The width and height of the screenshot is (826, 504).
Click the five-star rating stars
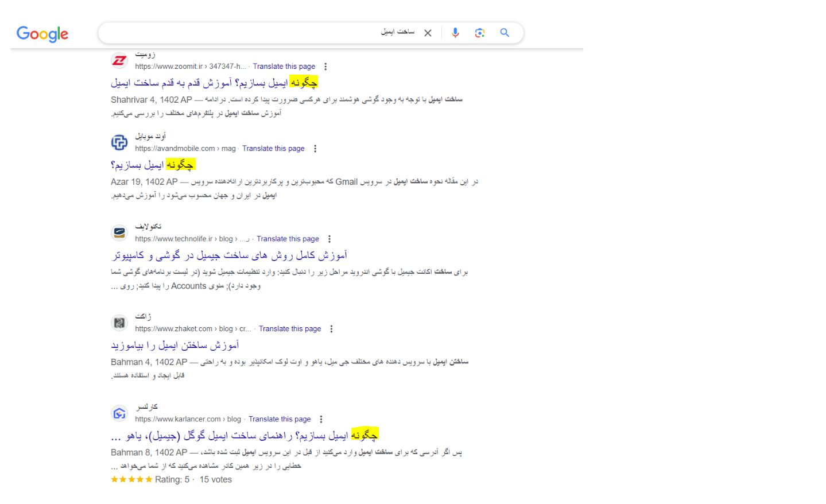click(x=131, y=479)
